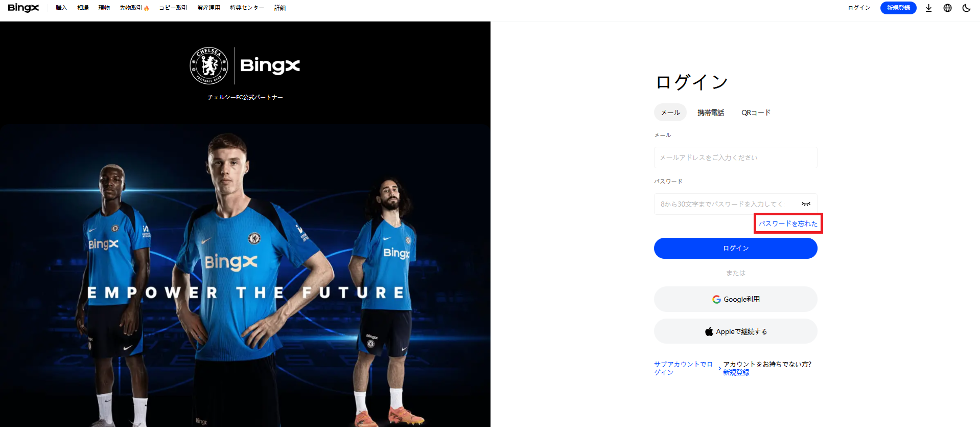Switch to dark mode with moon icon

966,8
